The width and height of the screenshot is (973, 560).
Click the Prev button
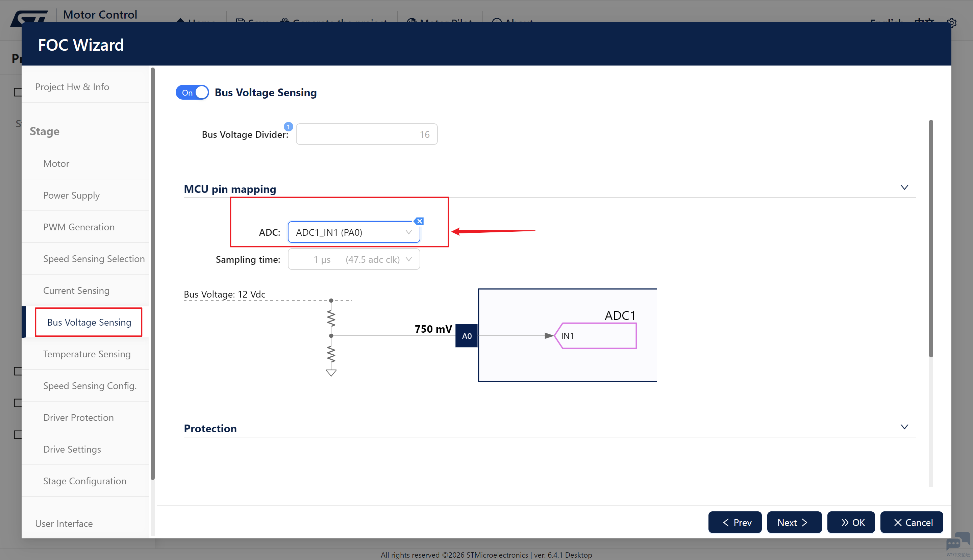pos(735,522)
